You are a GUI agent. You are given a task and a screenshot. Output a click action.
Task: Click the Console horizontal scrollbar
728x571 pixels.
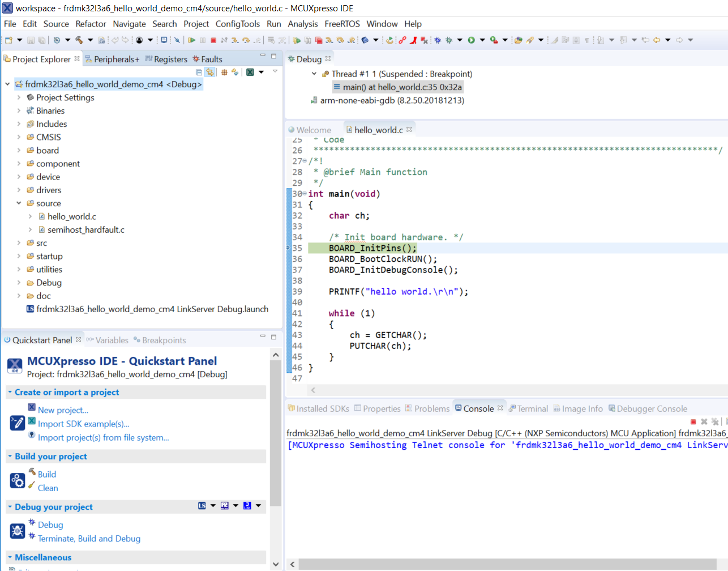click(508, 564)
